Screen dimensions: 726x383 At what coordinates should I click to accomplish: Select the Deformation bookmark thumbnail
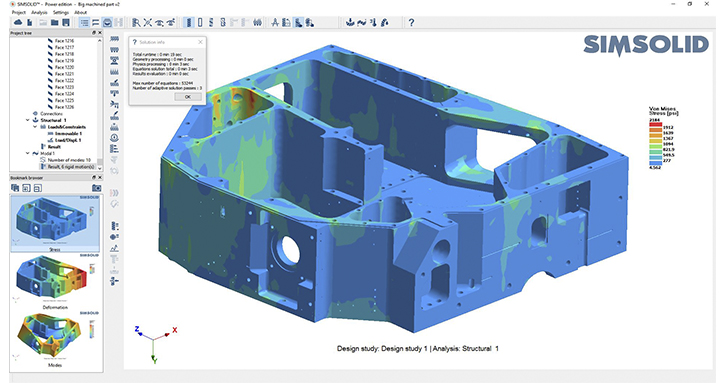[x=55, y=281]
